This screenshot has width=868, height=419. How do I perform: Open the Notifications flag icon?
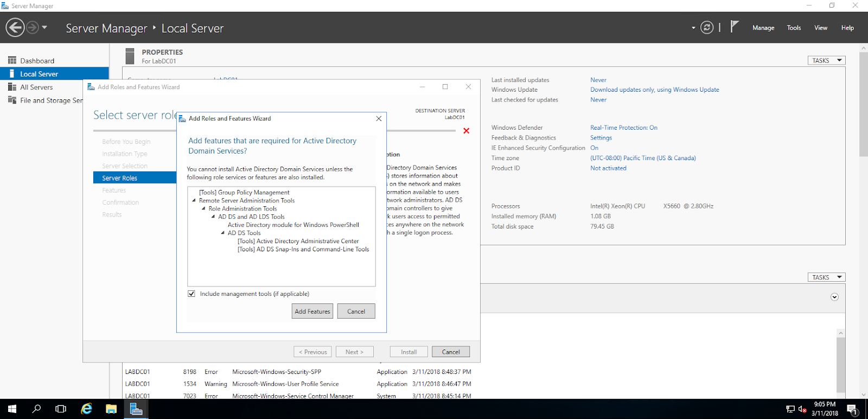pyautogui.click(x=734, y=27)
